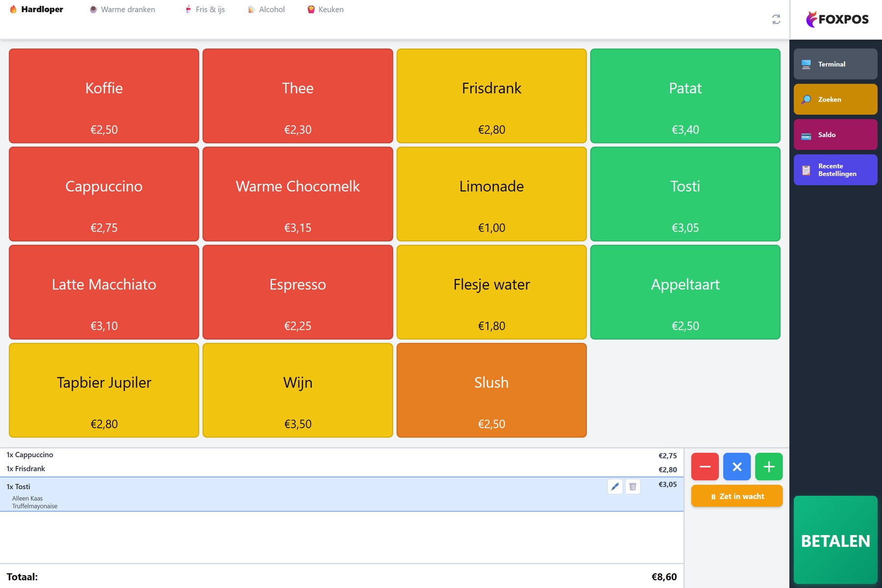The width and height of the screenshot is (882, 588).
Task: Cancel order with the blue X button
Action: (737, 466)
